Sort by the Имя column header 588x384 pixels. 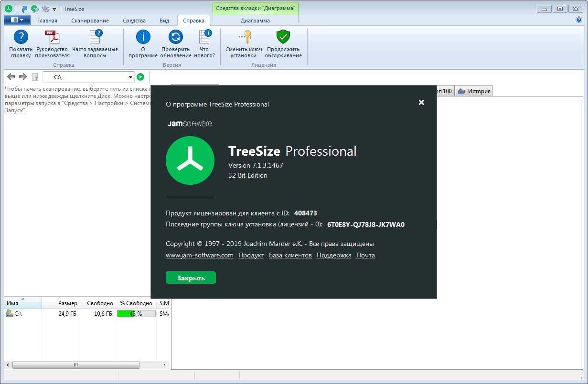pos(22,303)
